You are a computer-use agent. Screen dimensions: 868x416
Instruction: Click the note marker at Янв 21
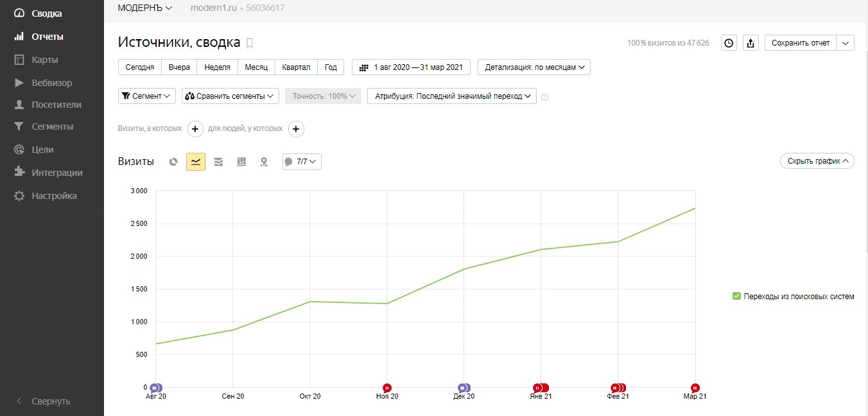pyautogui.click(x=540, y=388)
